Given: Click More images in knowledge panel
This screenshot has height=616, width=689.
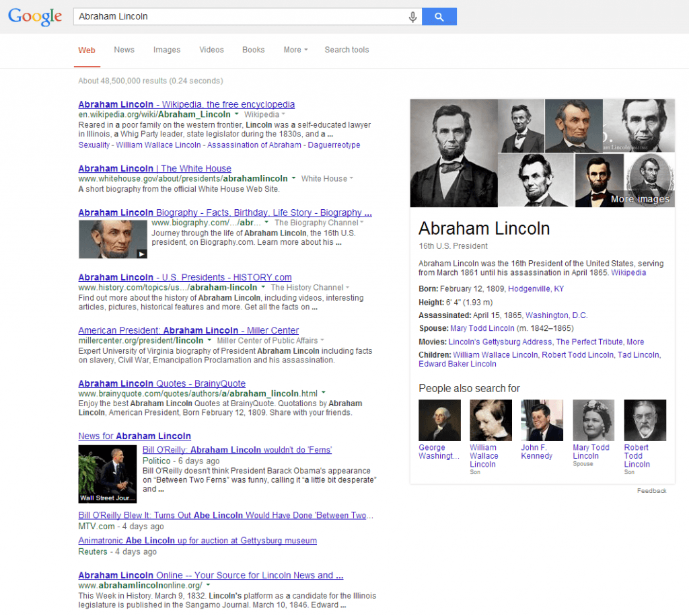Looking at the screenshot, I should tap(641, 199).
